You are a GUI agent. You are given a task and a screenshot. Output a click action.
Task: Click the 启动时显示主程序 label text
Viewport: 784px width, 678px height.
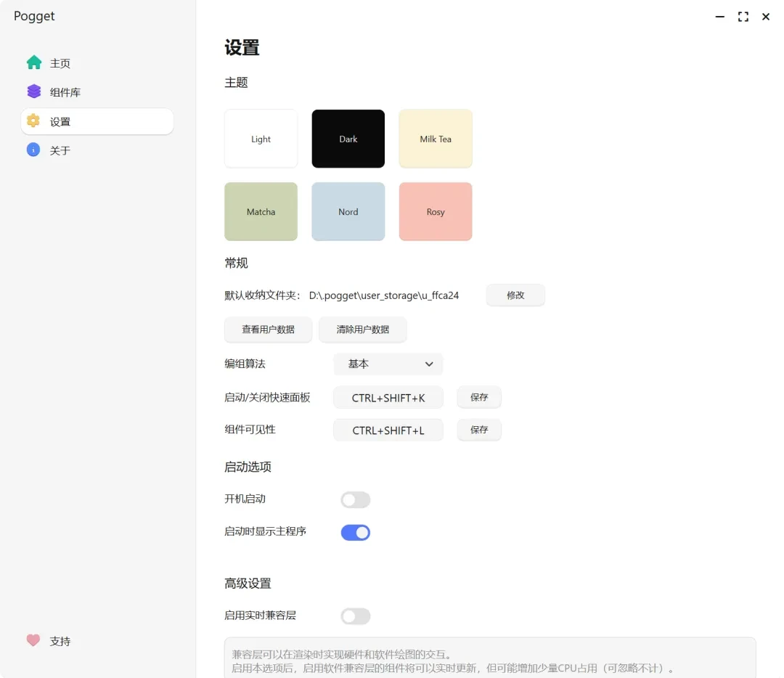265,531
